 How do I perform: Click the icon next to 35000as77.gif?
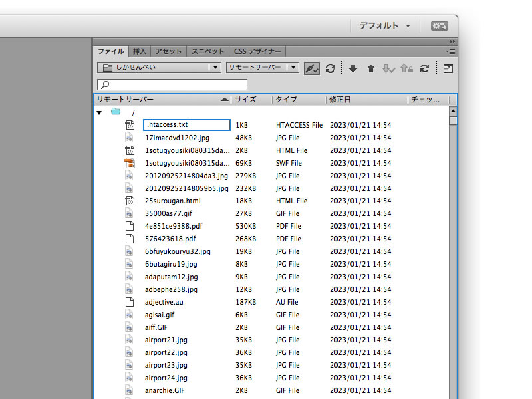click(129, 213)
